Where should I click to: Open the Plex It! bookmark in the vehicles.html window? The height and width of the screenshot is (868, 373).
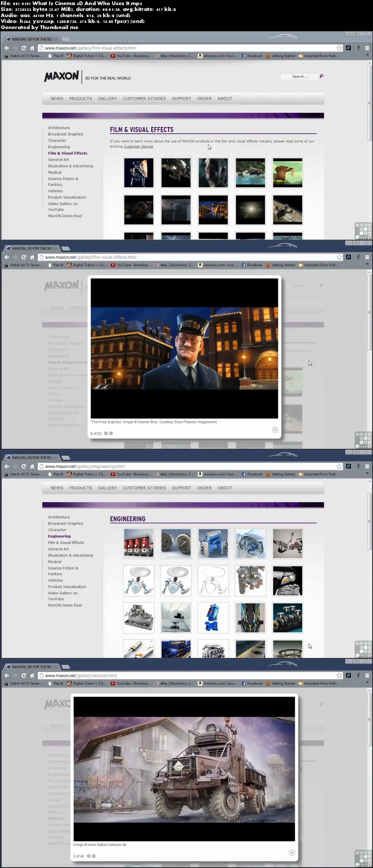(56, 683)
